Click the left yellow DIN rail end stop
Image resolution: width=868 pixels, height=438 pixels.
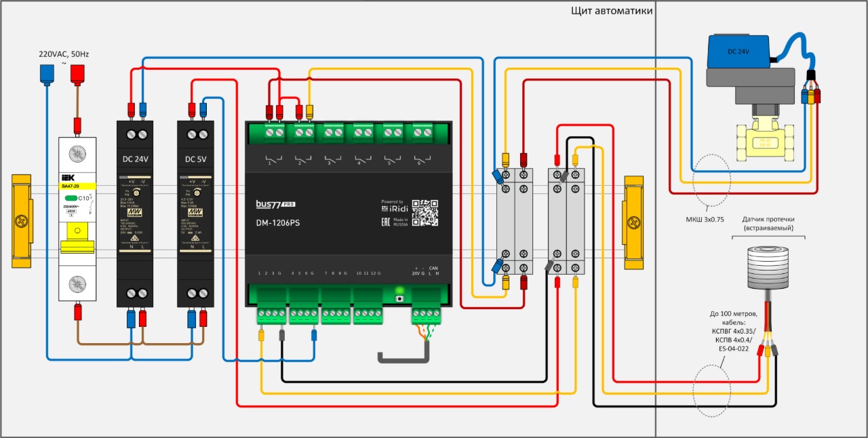point(21,221)
